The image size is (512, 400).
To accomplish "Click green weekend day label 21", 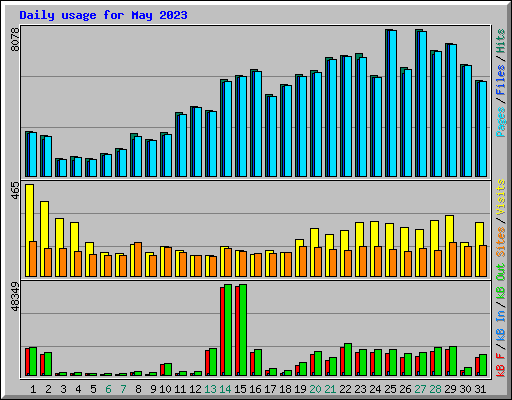I will coord(330,389).
